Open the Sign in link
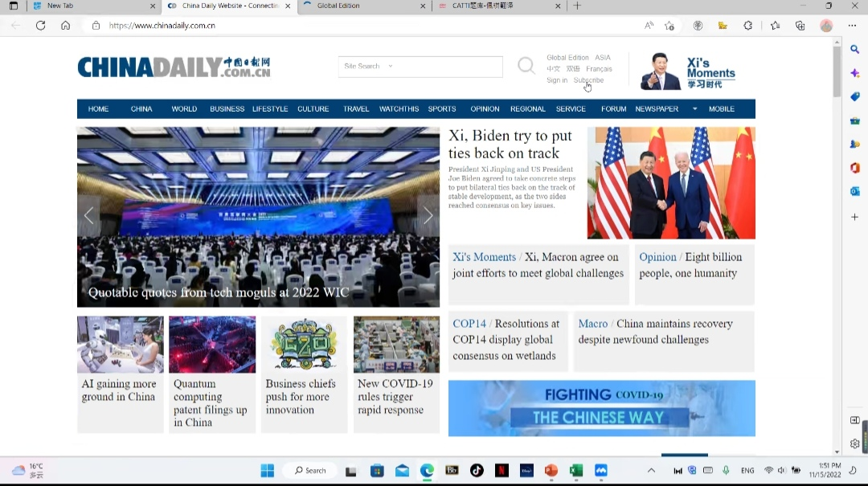 (x=557, y=80)
